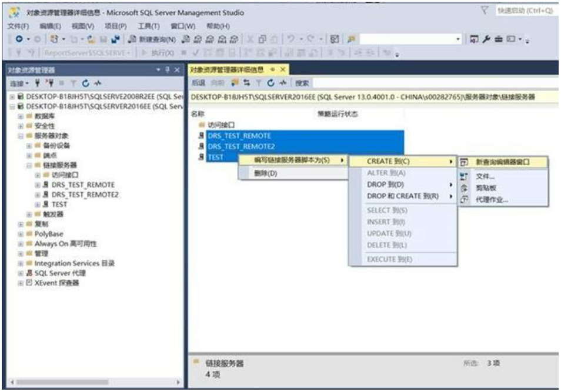Click the Undo arrow icon in toolbar

click(290, 39)
